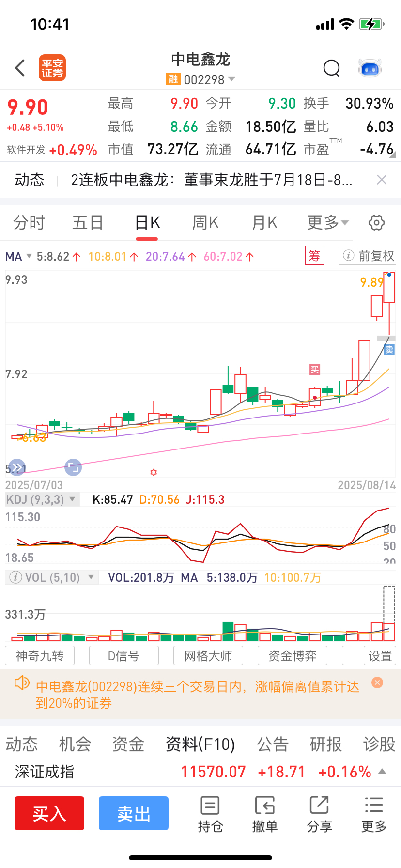Read the 2连板中电鑫龙 news headline

[x=212, y=180]
